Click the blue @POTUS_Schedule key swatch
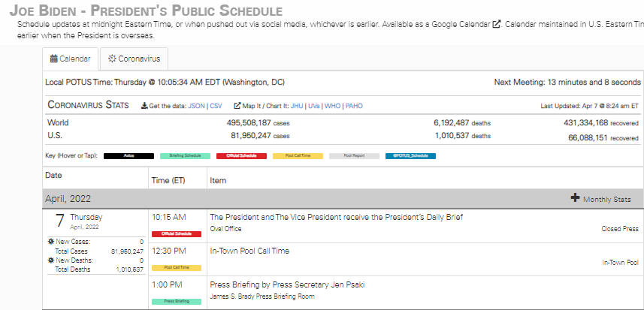The width and height of the screenshot is (644, 310). point(411,156)
